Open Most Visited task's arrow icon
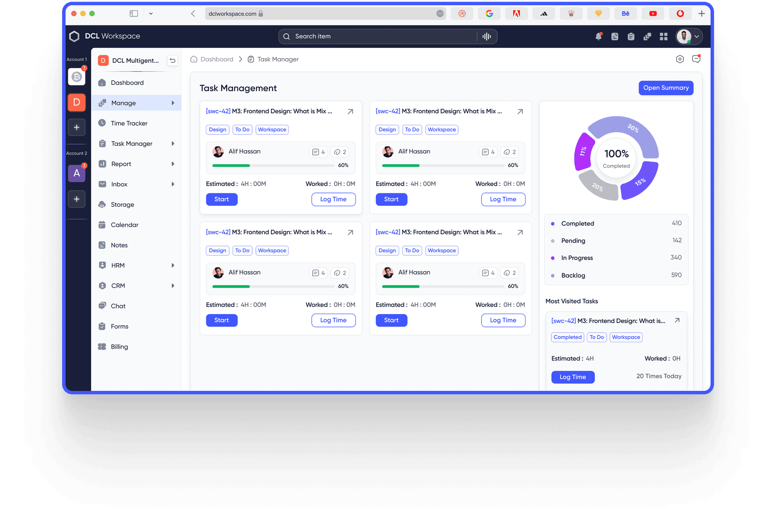Viewport: 775px width, 532px height. tap(677, 320)
